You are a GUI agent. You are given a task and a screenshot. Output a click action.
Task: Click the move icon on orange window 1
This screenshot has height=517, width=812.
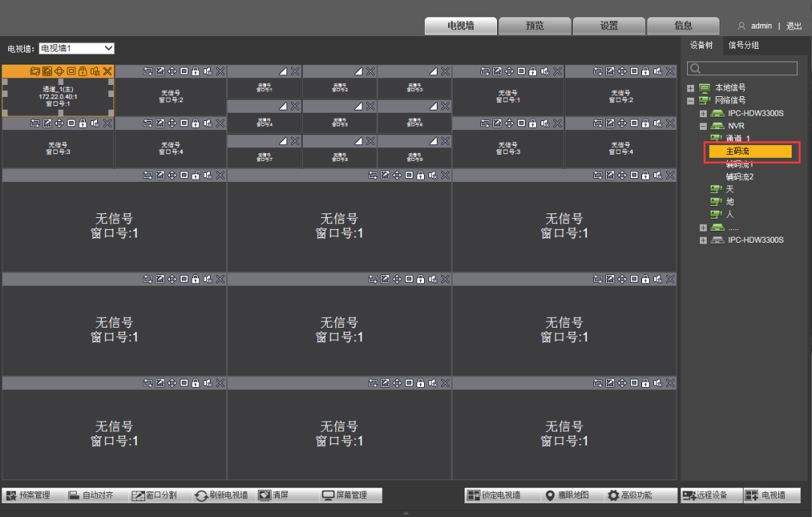[59, 71]
